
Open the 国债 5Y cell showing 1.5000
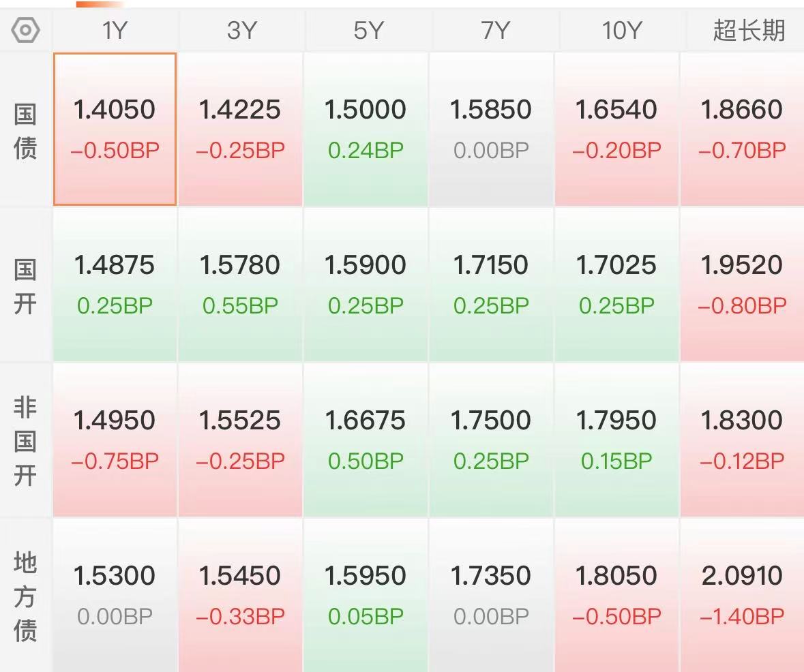pyautogui.click(x=366, y=129)
